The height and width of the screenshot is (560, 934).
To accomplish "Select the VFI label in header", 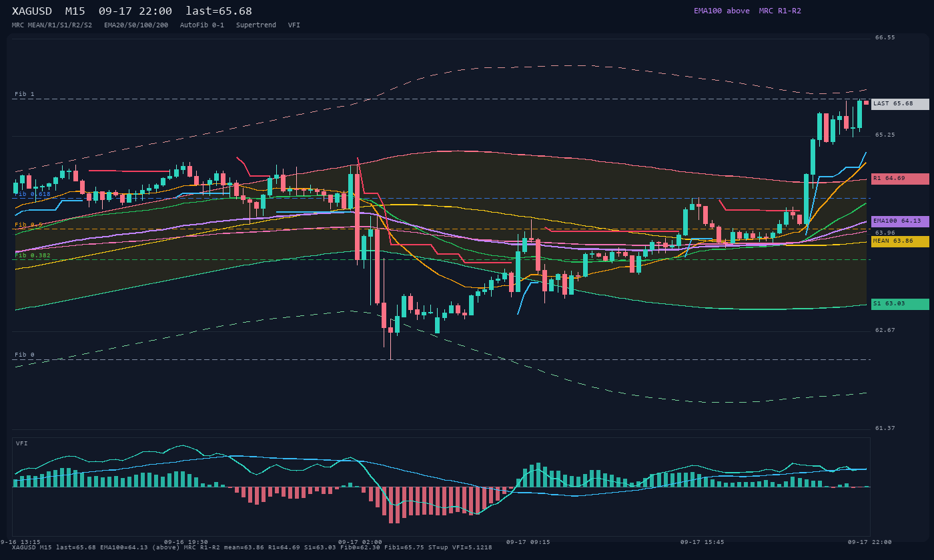I will coord(294,25).
